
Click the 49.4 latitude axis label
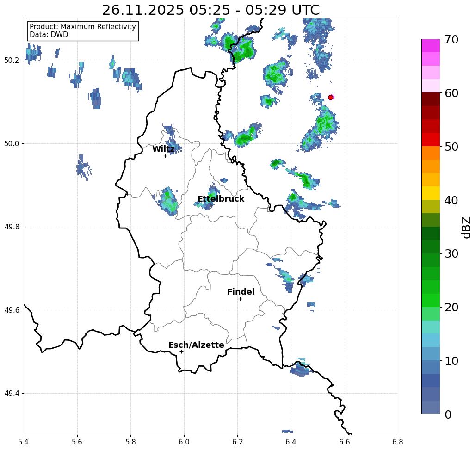11,394
